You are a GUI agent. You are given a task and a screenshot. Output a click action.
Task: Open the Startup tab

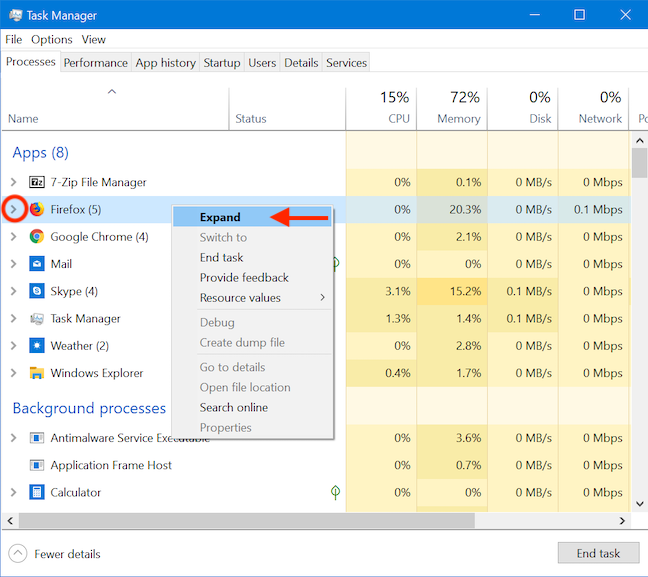[221, 62]
